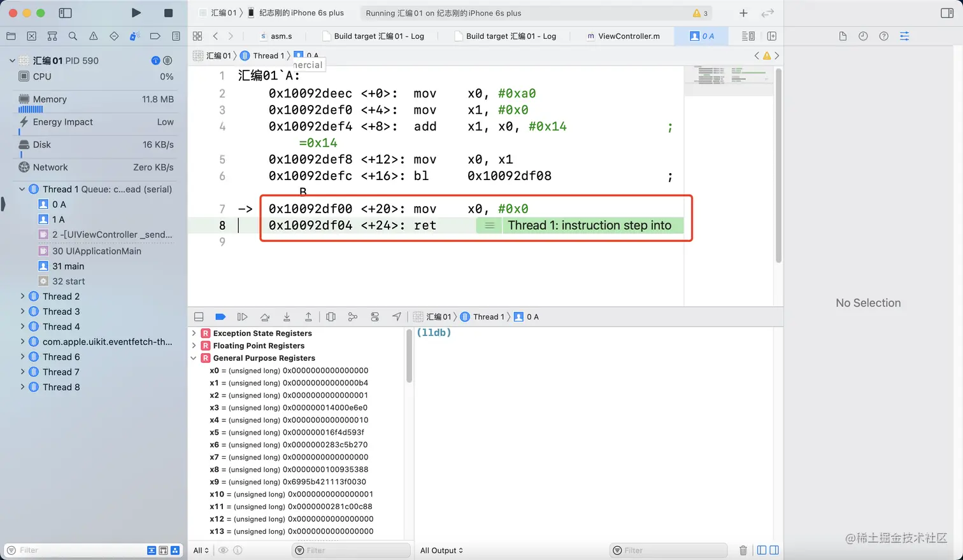The width and height of the screenshot is (963, 560).
Task: Open the Debug navigator spray icon
Action: point(134,36)
